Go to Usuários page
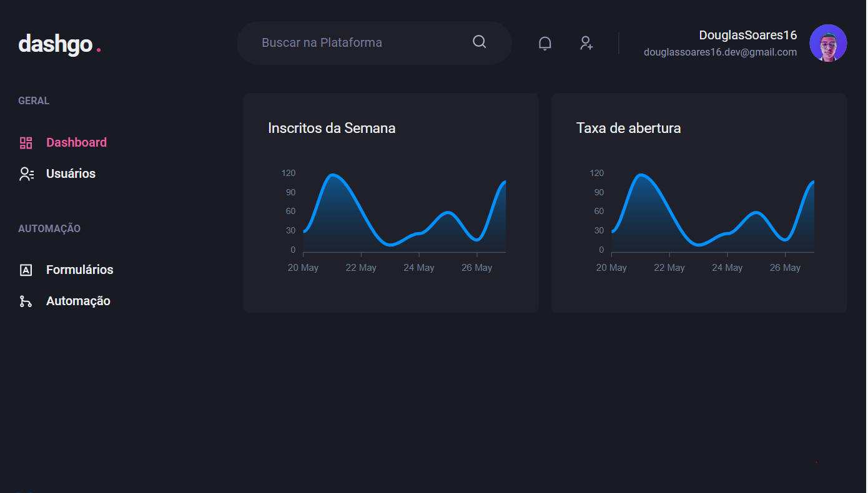This screenshot has height=493, width=868. tap(71, 173)
